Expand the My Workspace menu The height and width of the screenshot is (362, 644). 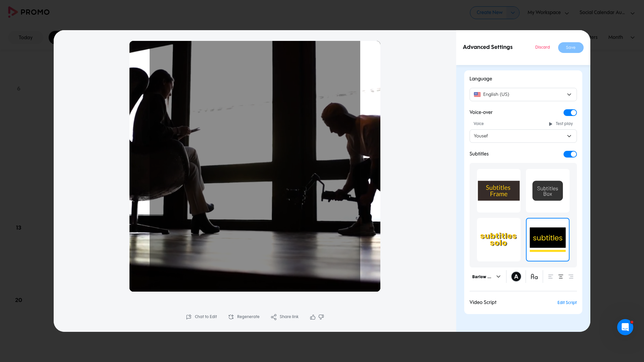(x=547, y=12)
